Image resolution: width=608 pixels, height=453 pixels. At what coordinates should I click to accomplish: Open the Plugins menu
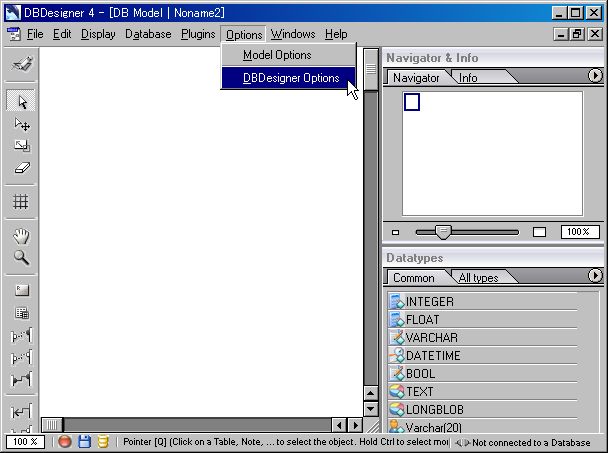198,34
